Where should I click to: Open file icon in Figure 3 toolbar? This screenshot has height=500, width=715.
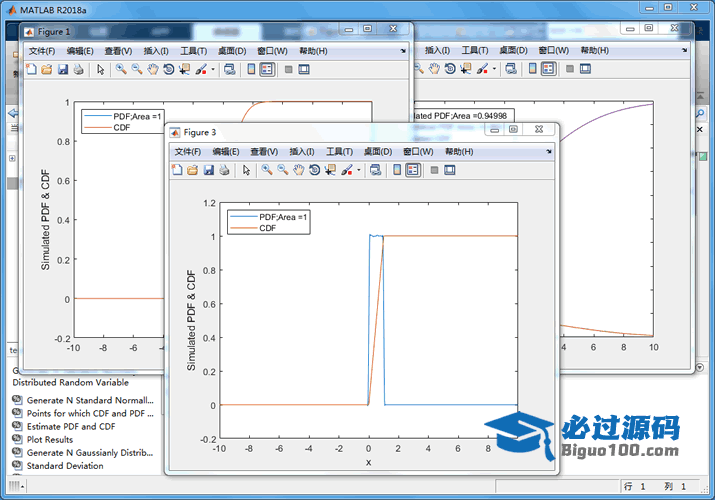(192, 170)
